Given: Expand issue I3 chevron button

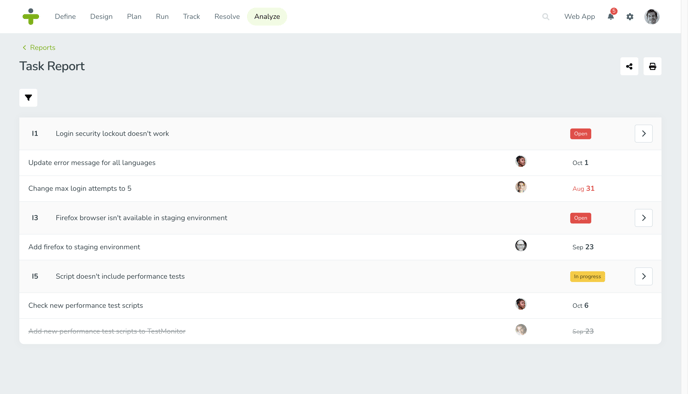Looking at the screenshot, I should 644,218.
